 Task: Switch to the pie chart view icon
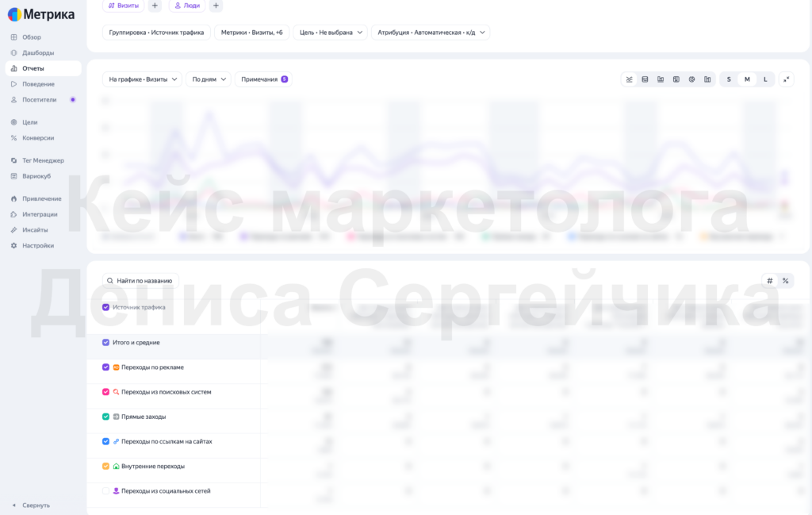(691, 79)
